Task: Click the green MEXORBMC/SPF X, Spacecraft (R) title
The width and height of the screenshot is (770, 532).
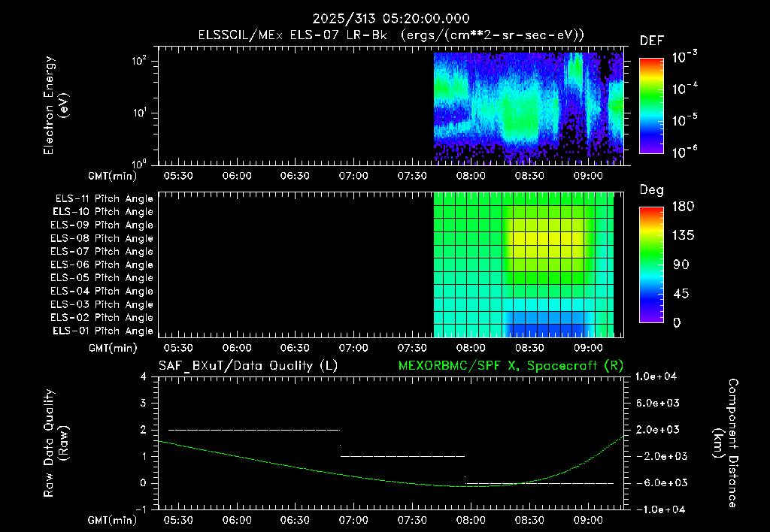Action: pos(511,366)
